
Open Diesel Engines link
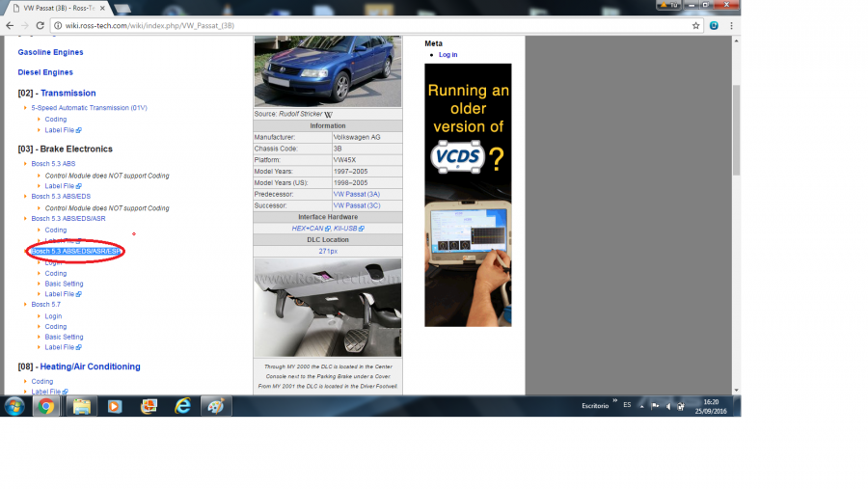(x=45, y=72)
